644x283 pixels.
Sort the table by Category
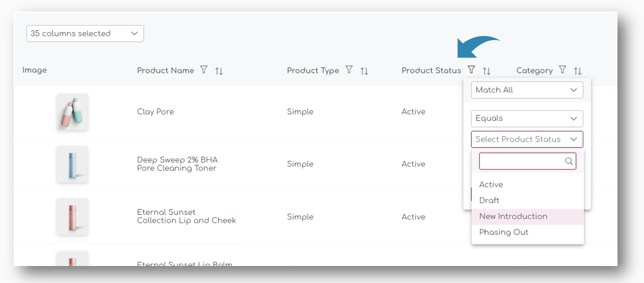578,71
